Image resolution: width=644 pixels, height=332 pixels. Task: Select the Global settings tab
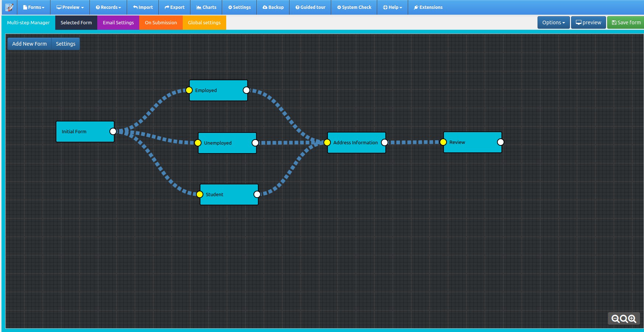click(x=204, y=22)
